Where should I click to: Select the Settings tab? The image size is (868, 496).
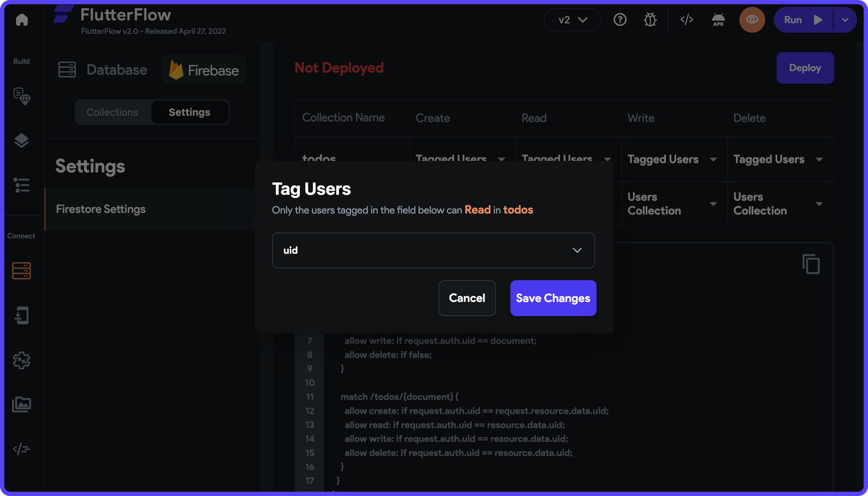click(189, 112)
